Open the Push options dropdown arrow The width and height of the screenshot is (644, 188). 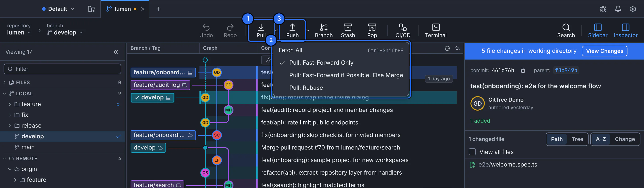tap(308, 30)
